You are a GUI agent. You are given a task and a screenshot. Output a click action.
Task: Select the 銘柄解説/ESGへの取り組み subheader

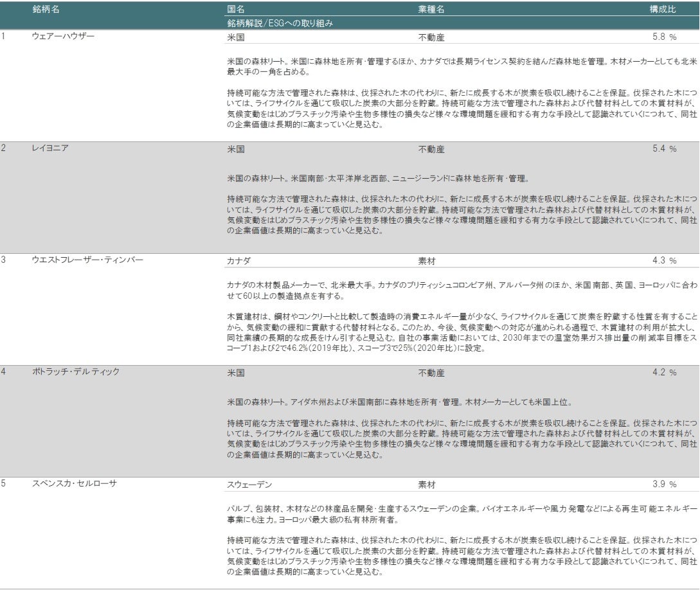pos(280,22)
